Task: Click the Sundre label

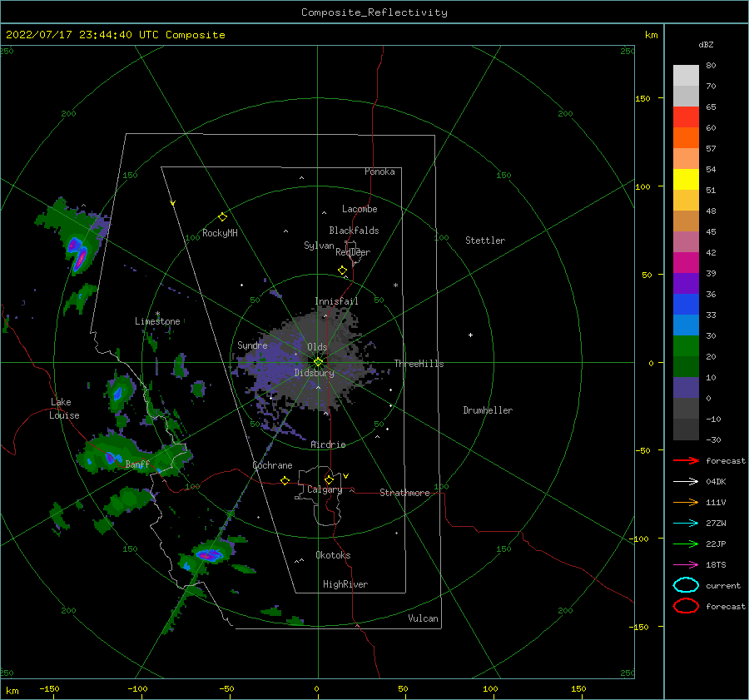Action: pos(252,345)
